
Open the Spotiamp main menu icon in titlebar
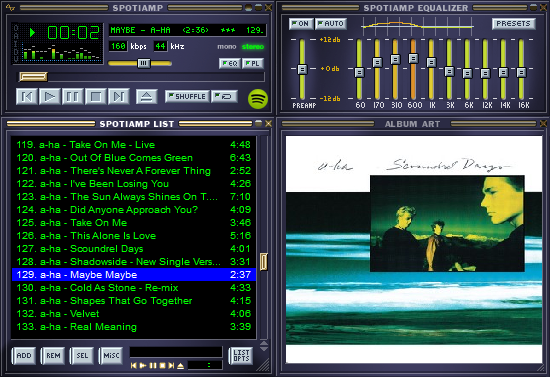pos(10,7)
